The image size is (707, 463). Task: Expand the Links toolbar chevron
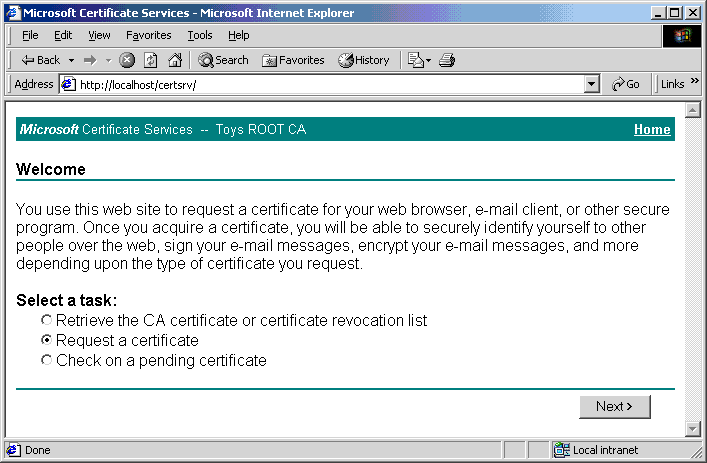(x=695, y=81)
